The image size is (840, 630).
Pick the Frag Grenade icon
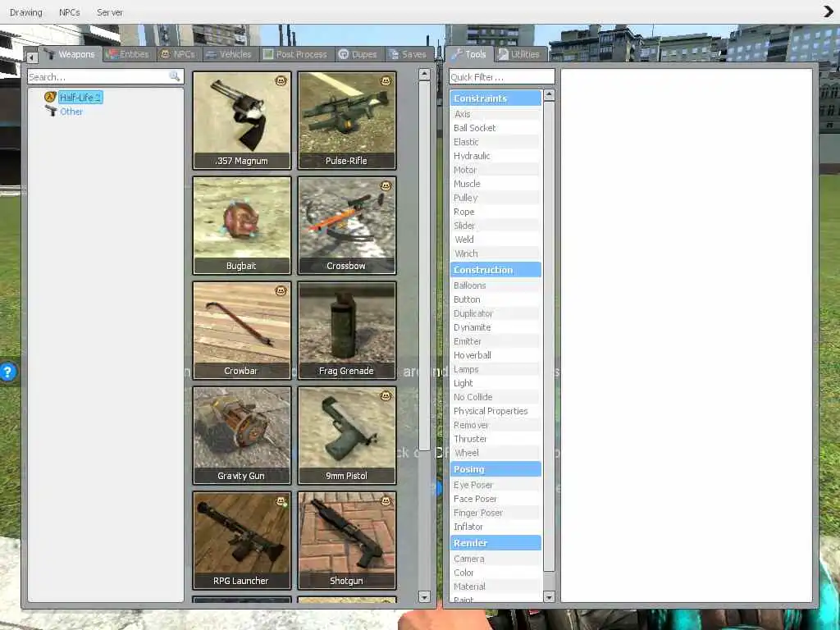[347, 331]
